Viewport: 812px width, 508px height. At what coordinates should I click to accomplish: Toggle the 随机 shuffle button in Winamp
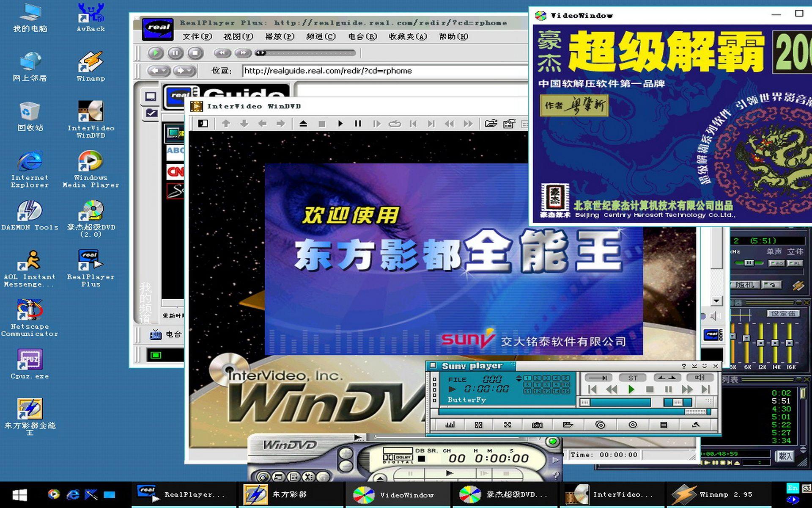tap(744, 285)
